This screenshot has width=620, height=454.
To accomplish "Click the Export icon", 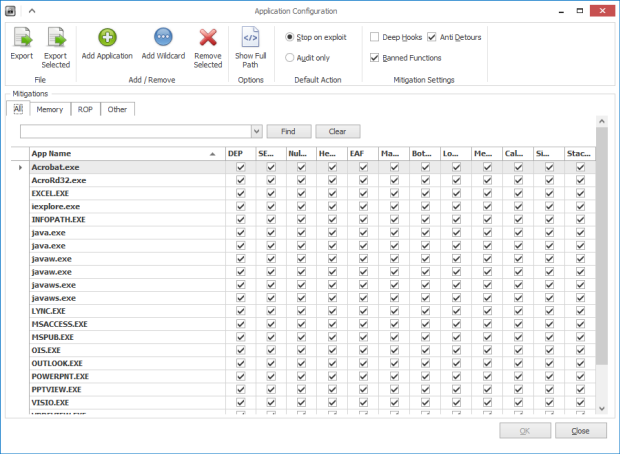I will coord(22,38).
